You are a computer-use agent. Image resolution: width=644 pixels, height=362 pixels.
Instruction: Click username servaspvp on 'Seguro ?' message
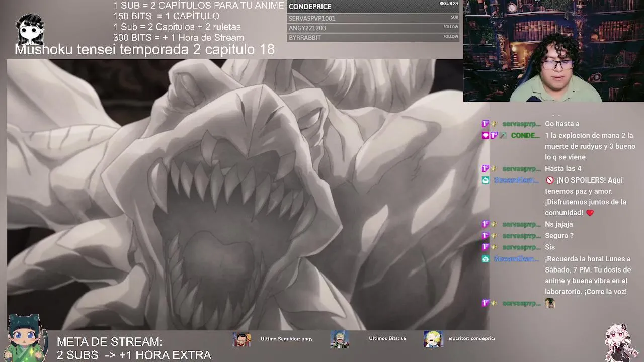click(522, 236)
